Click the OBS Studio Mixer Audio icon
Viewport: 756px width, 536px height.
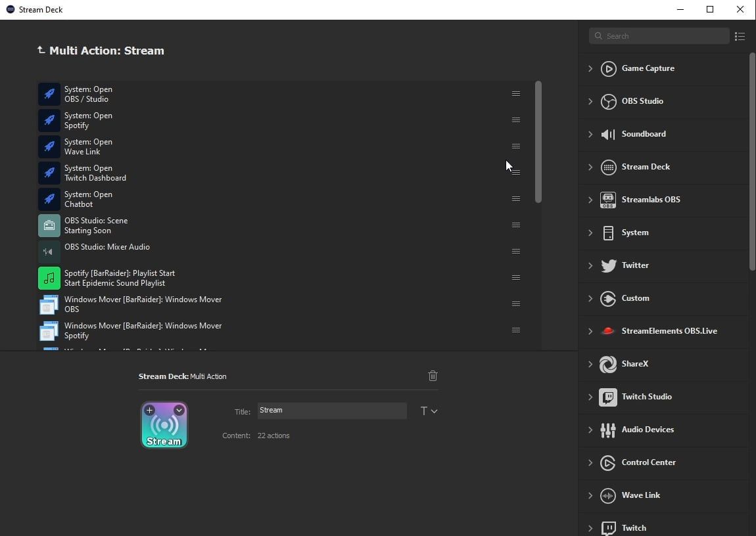point(49,252)
